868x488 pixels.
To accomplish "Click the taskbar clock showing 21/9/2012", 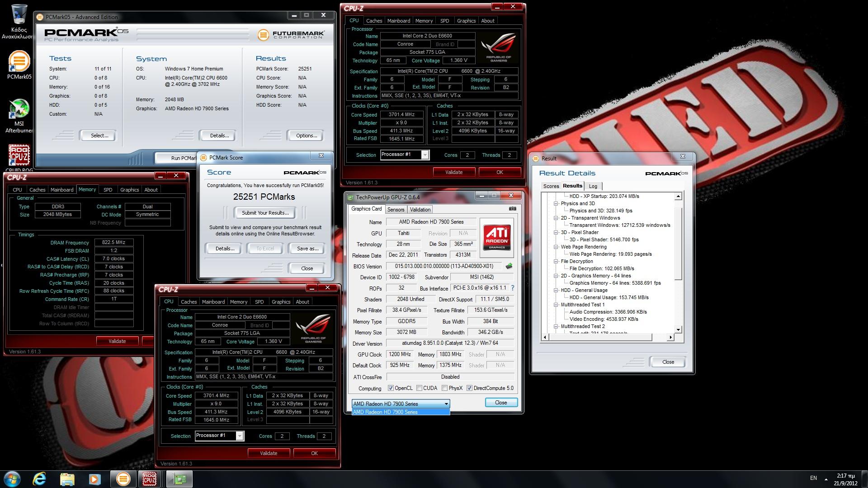I will 845,479.
